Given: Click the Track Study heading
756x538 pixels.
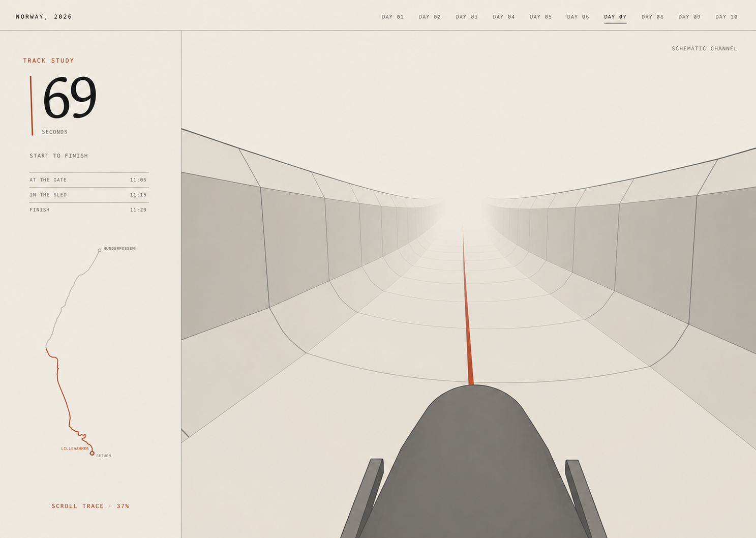Looking at the screenshot, I should [x=49, y=61].
